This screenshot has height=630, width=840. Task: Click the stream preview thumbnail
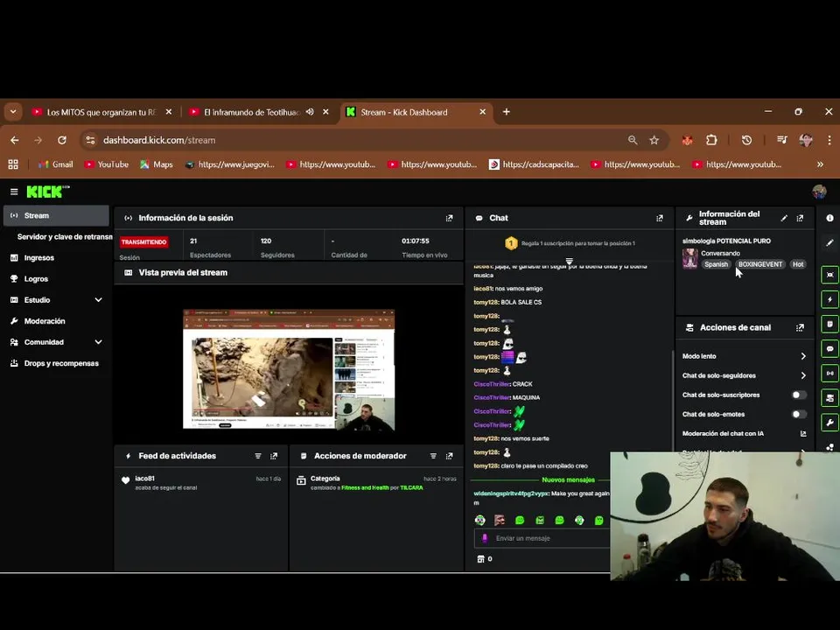click(x=289, y=369)
